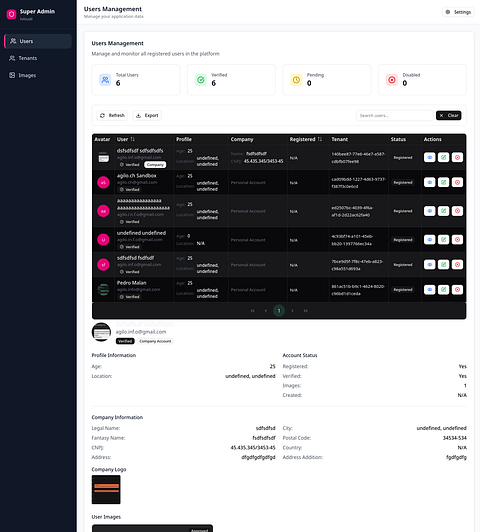Select Users sidebar item
The image size is (480, 532).
click(38, 41)
